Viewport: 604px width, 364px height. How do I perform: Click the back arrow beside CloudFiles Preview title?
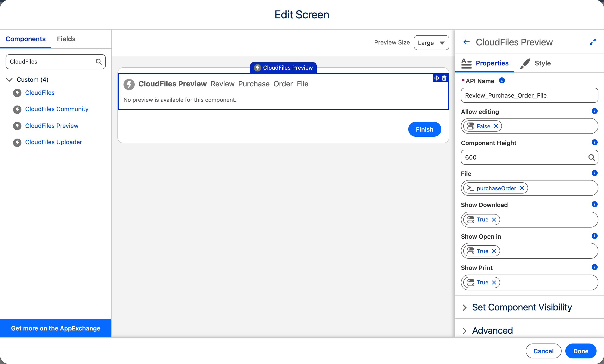click(x=466, y=42)
